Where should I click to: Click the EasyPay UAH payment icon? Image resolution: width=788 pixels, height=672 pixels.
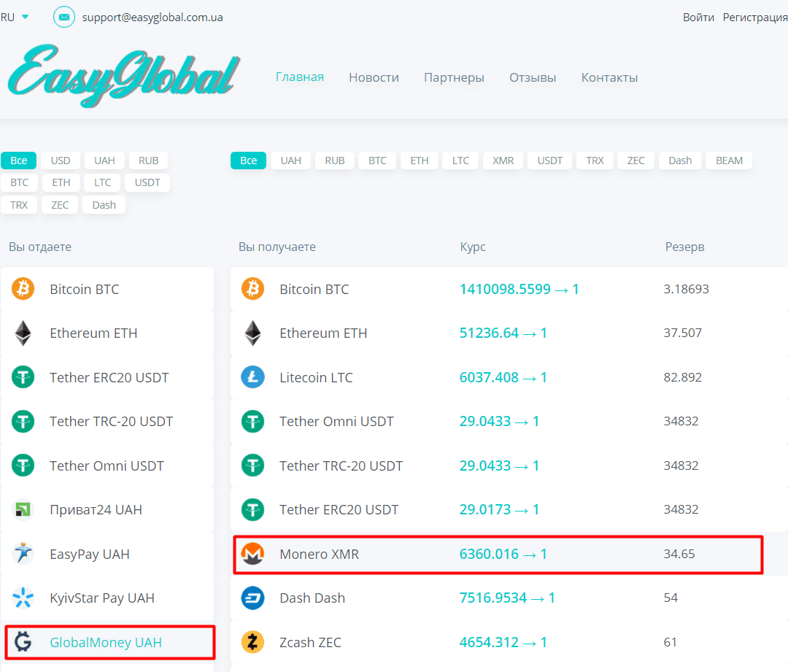tap(23, 553)
